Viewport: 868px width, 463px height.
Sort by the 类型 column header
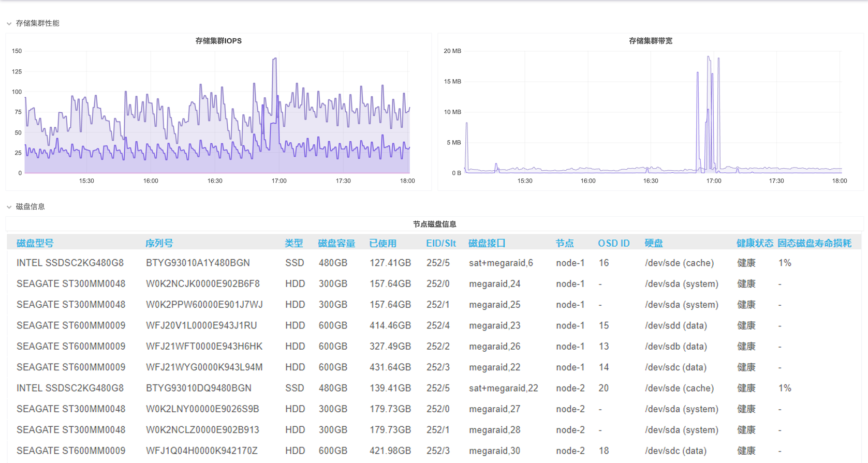pos(293,243)
